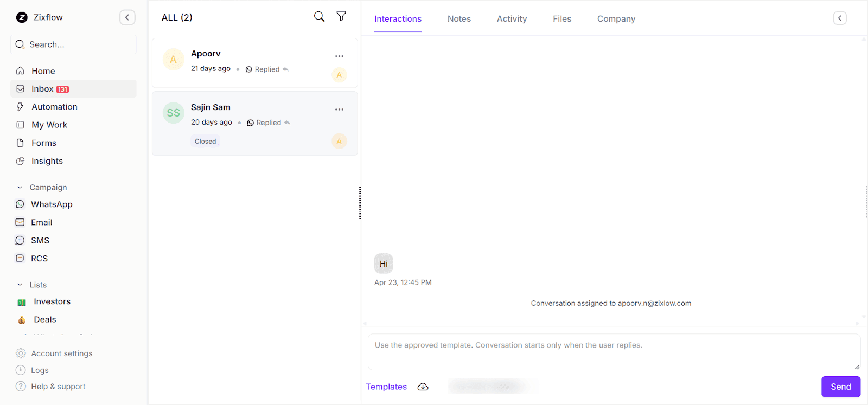Viewport: 868px width, 405px height.
Task: Click the vertical panel resize handle
Action: (360, 203)
